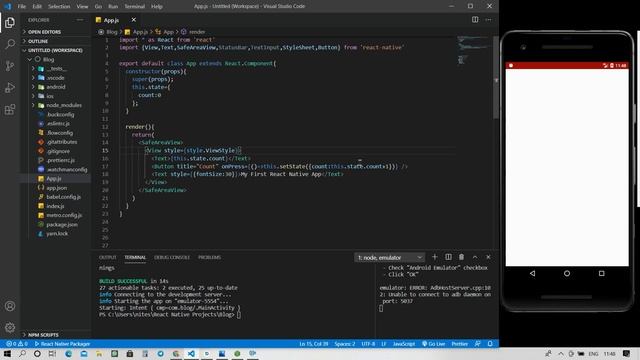Close the App.js editor tab
Screen dimensions: 640x360
pos(133,20)
